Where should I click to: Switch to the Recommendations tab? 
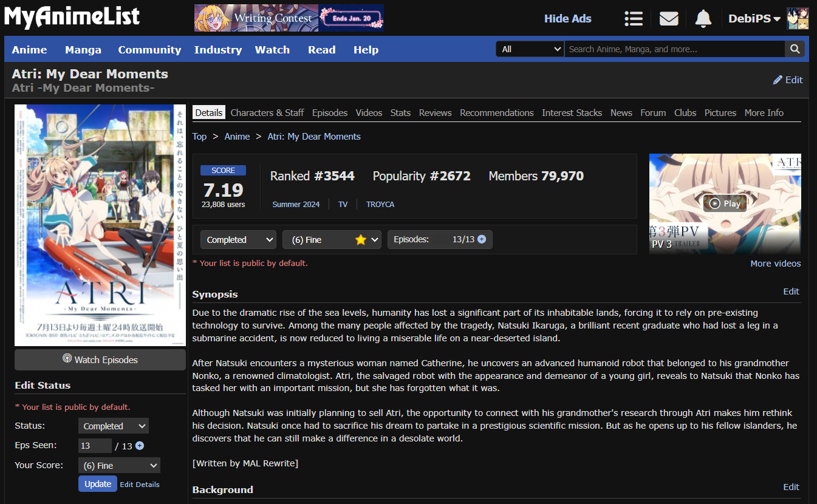click(497, 112)
